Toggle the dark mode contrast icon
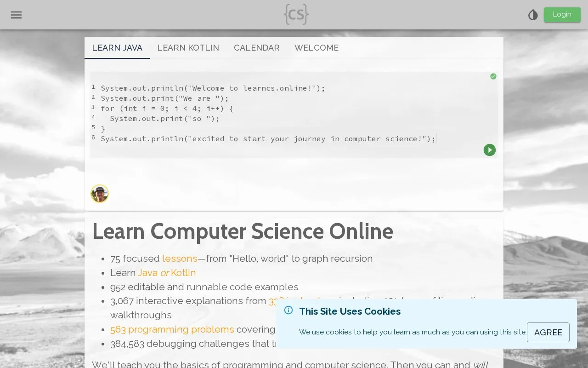The image size is (588, 368). 533,15
